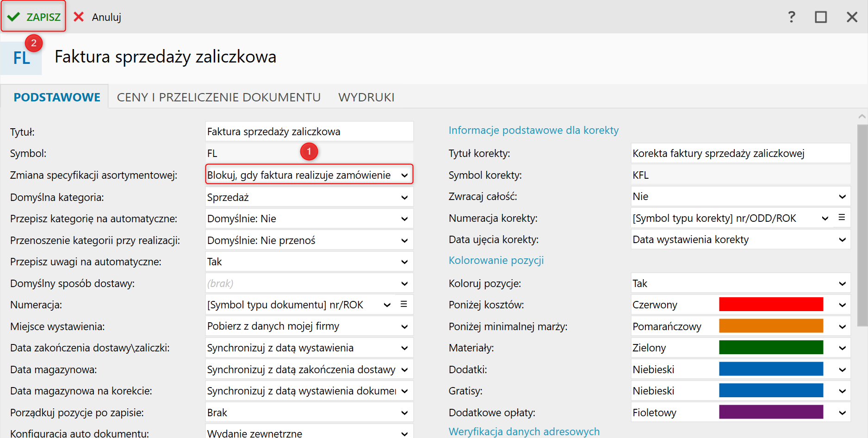Open the WYDRUKI tab

tap(366, 97)
